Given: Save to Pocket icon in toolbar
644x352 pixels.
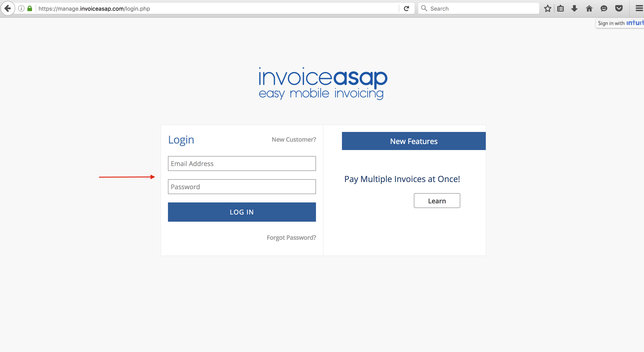Looking at the screenshot, I should pos(619,9).
